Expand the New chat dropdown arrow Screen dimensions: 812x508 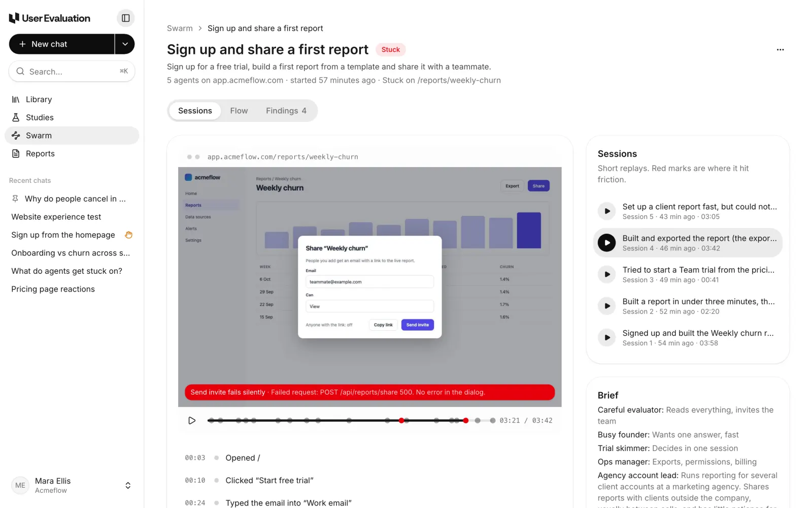point(125,44)
